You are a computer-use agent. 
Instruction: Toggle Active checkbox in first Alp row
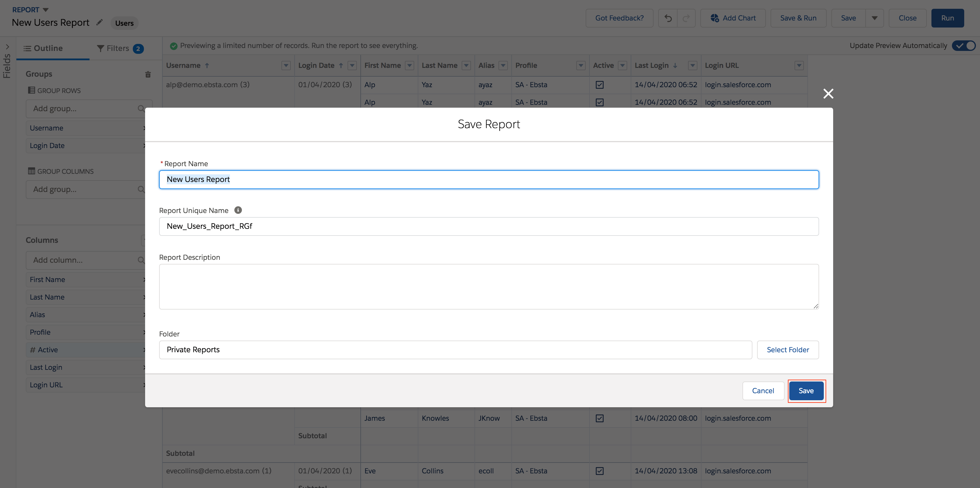coord(600,85)
